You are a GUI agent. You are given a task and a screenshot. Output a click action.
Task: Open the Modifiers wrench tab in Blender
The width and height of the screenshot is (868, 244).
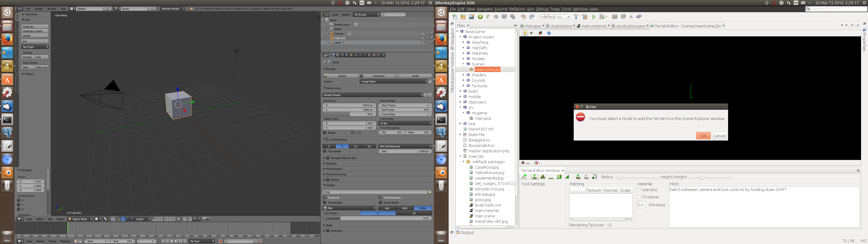coord(361,55)
